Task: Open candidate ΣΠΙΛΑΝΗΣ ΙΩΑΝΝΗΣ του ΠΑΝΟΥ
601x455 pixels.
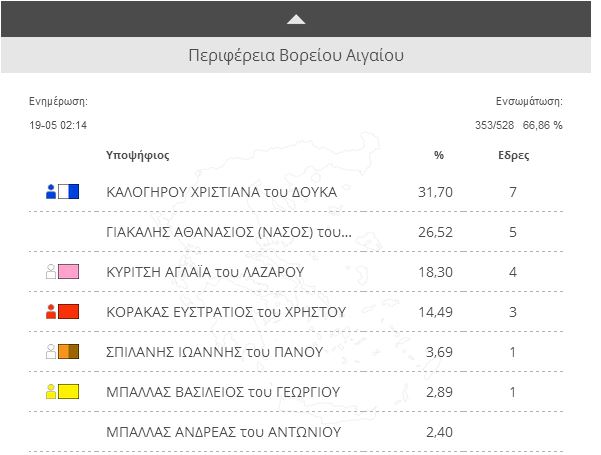Action: coord(214,352)
